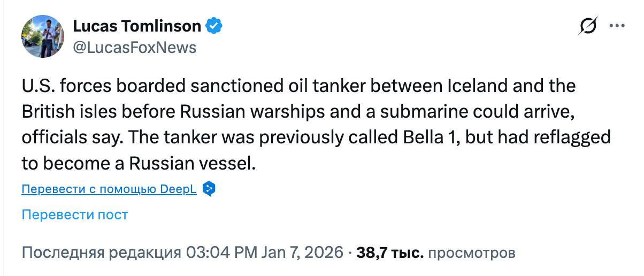
Task: Click the Lucas Tomlinson display name
Action: tap(137, 26)
